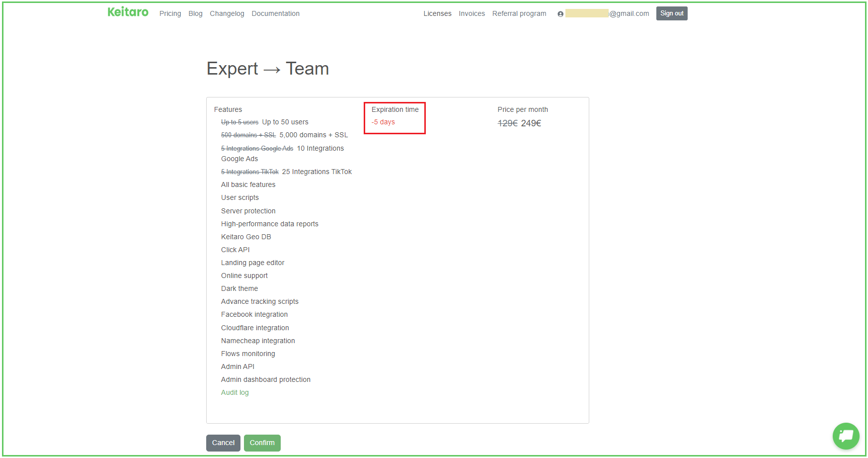868x458 pixels.
Task: Confirm the upgrade to Team
Action: (262, 443)
